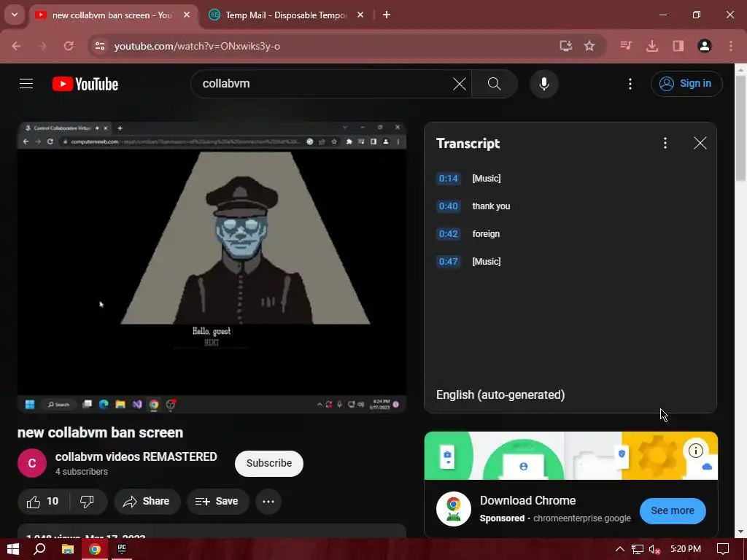Open media control button in toolbar
The image size is (747, 560).
[626, 46]
